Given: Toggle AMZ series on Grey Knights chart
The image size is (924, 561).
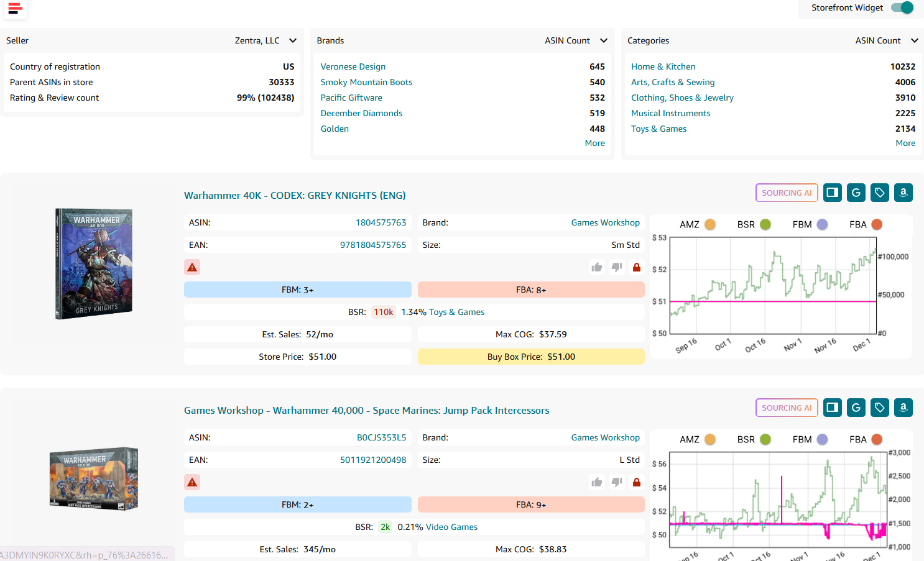Looking at the screenshot, I should point(709,224).
